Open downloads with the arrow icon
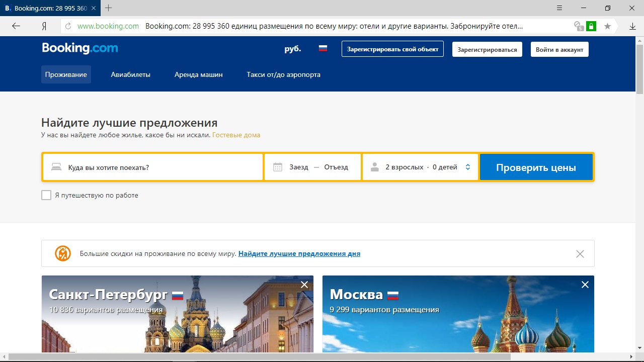The image size is (644, 362). click(633, 26)
